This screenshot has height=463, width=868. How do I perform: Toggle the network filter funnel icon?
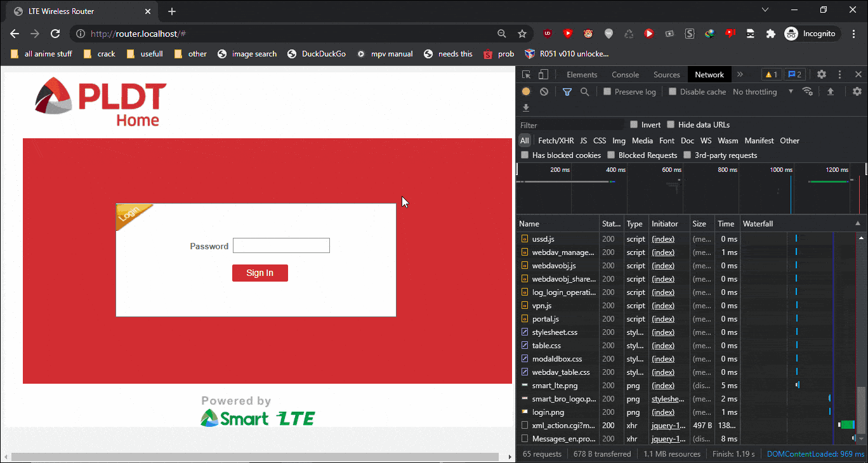pyautogui.click(x=567, y=92)
